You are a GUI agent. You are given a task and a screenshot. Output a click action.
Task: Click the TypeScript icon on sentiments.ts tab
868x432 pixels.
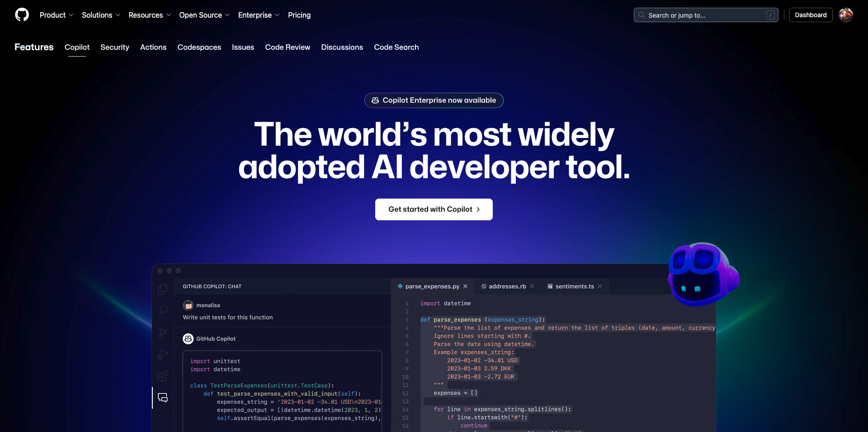[x=550, y=286]
